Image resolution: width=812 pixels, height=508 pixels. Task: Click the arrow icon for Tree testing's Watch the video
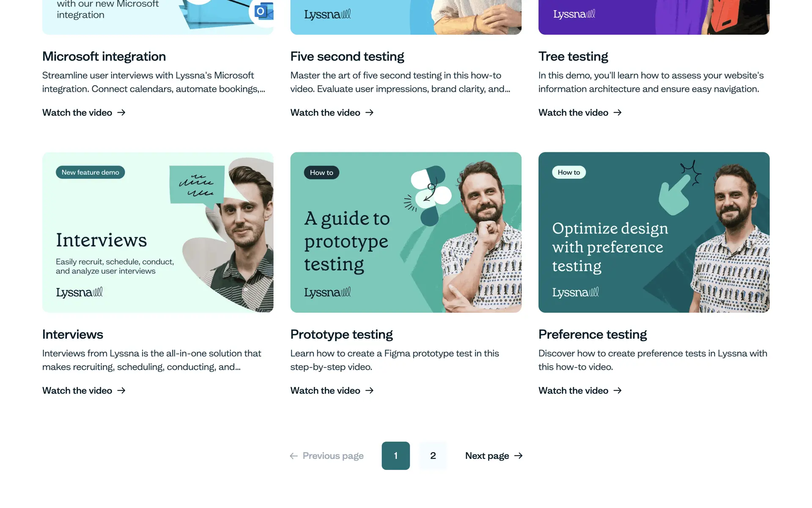pos(617,113)
